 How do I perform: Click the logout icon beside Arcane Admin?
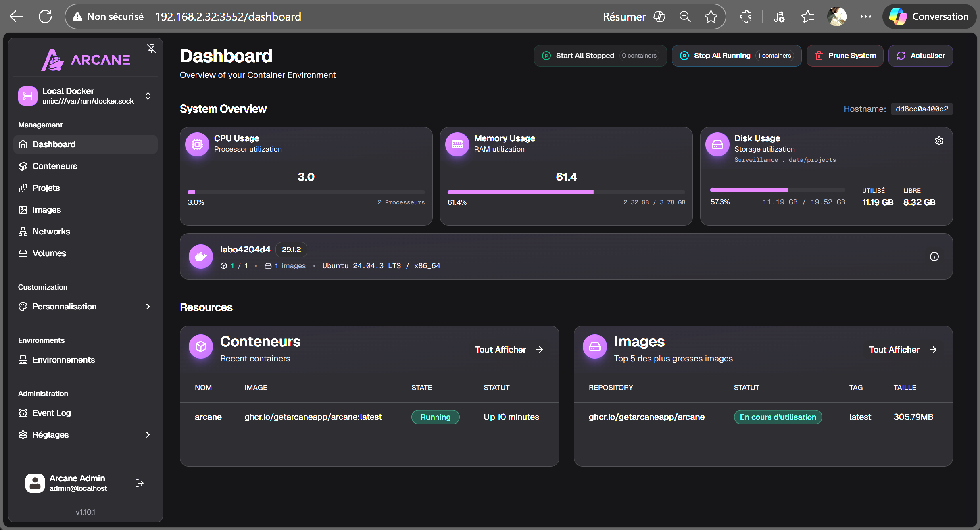(140, 483)
